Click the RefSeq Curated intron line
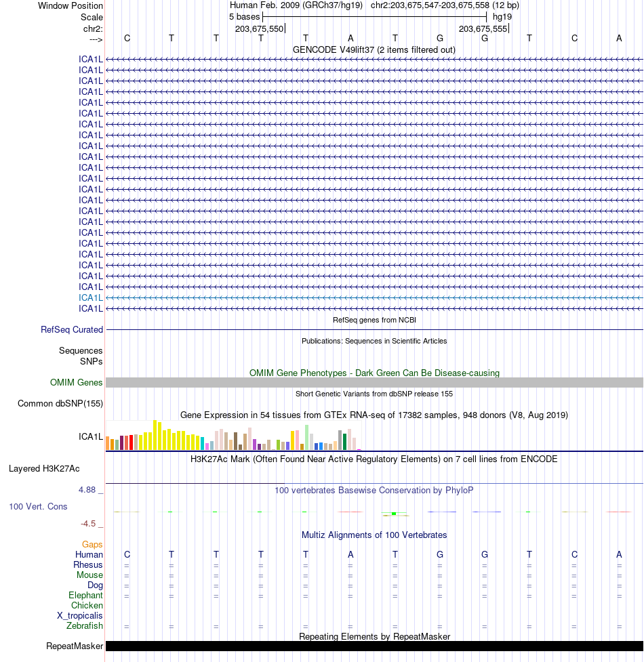 coord(374,330)
